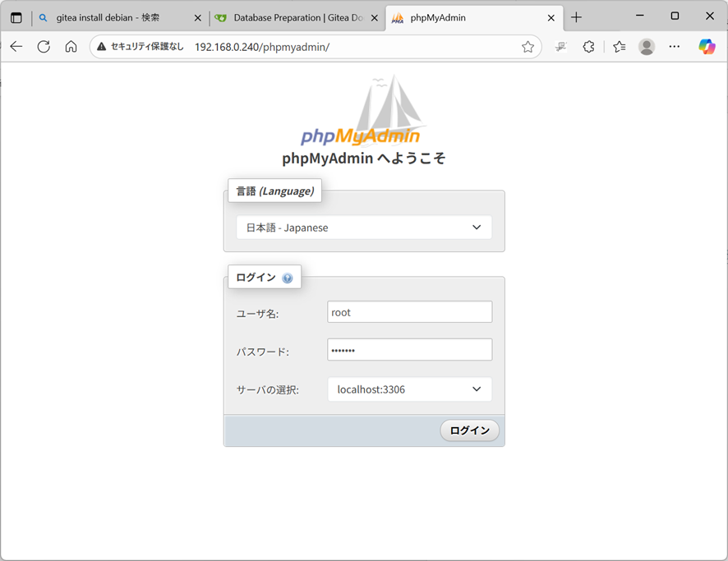Click the ユーザ名: label

click(x=257, y=314)
